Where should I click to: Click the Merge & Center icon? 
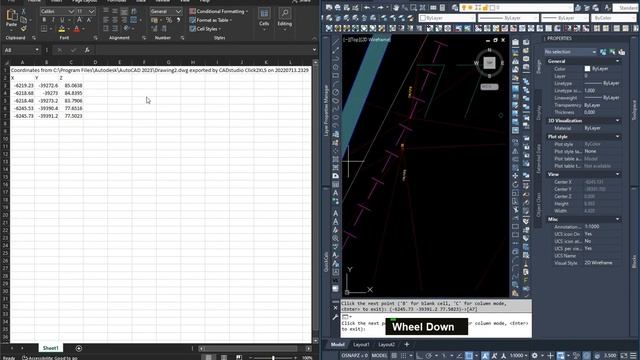[x=133, y=20]
